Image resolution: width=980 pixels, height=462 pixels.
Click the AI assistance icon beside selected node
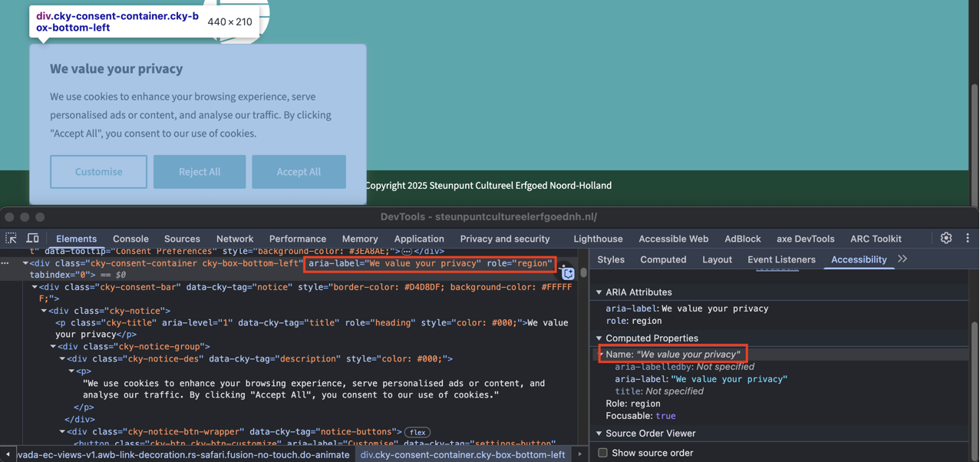point(568,273)
